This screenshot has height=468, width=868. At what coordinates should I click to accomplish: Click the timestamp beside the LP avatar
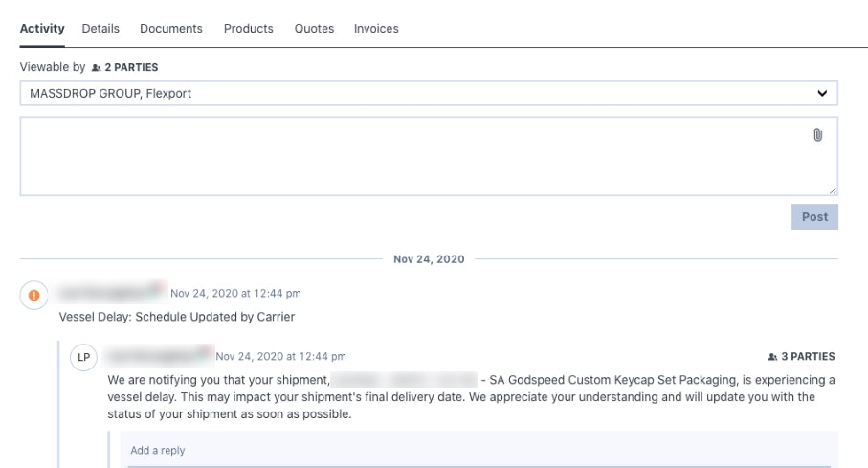[x=280, y=357]
